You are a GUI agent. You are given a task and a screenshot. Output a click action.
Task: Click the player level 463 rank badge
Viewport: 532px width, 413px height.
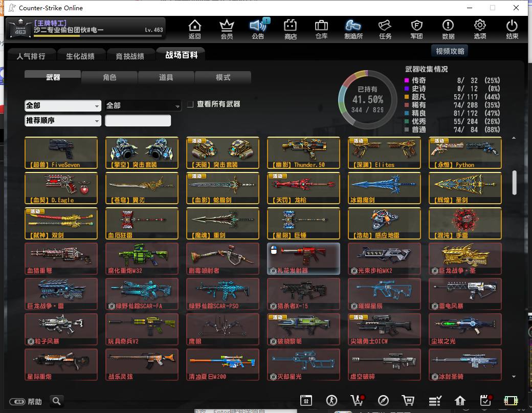coord(20,28)
